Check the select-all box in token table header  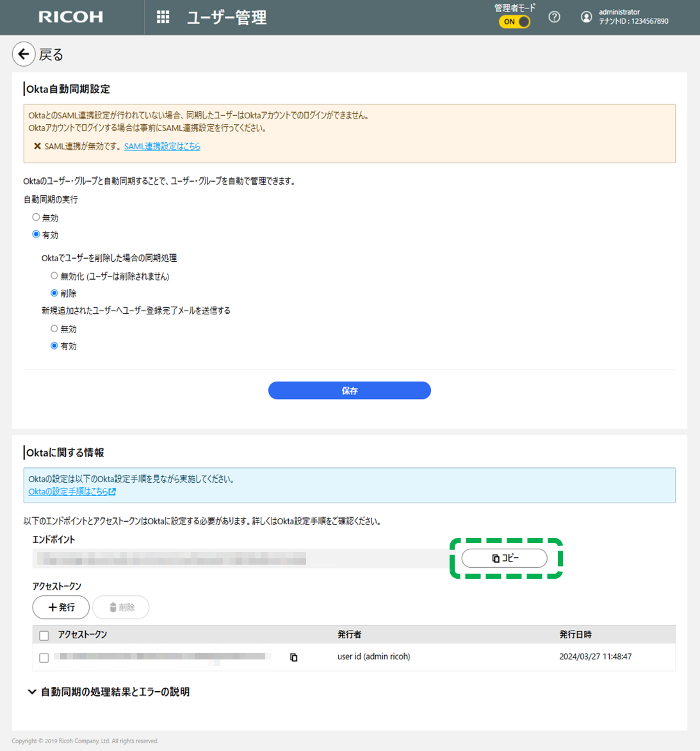coord(44,636)
